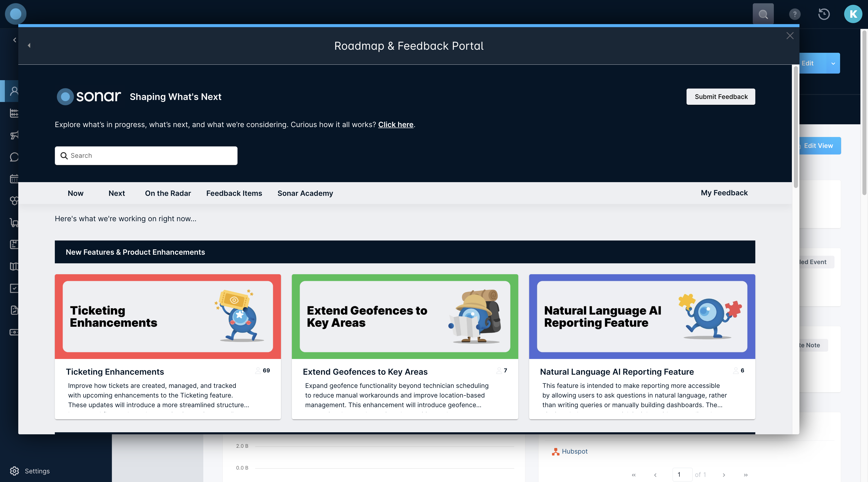Switch to the Feedback Items tab

(x=234, y=193)
